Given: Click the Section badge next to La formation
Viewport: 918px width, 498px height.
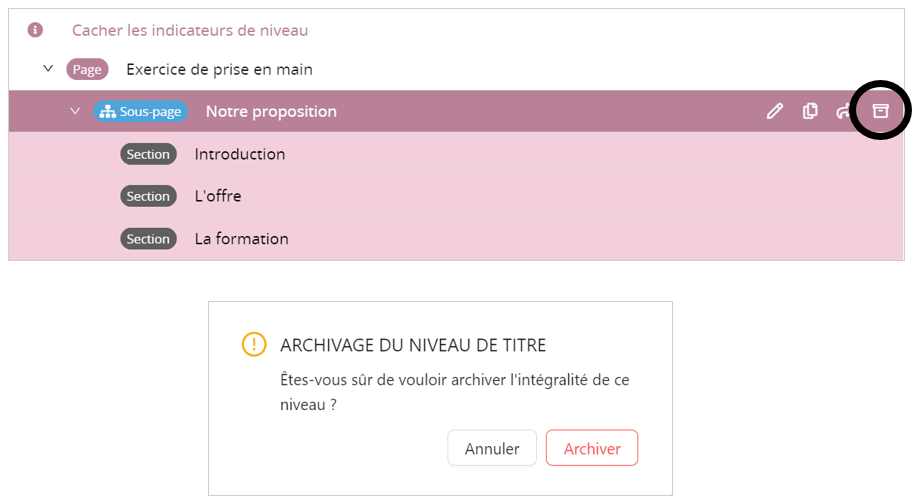Looking at the screenshot, I should [x=148, y=239].
